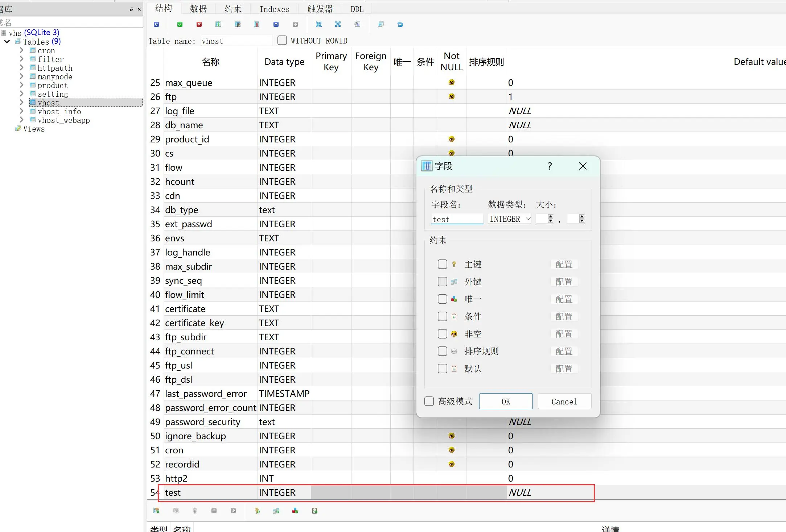
Task: Switch to the 触发器 tab
Action: (x=320, y=9)
